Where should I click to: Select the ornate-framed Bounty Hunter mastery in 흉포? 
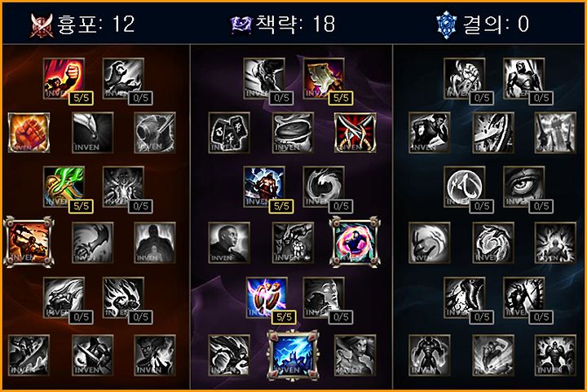[29, 242]
